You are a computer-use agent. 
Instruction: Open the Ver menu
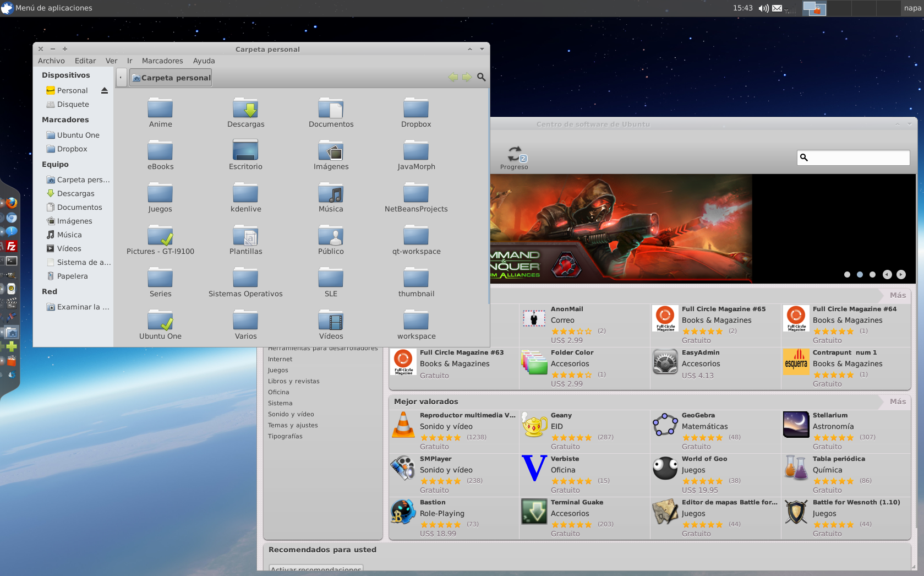[x=112, y=61]
